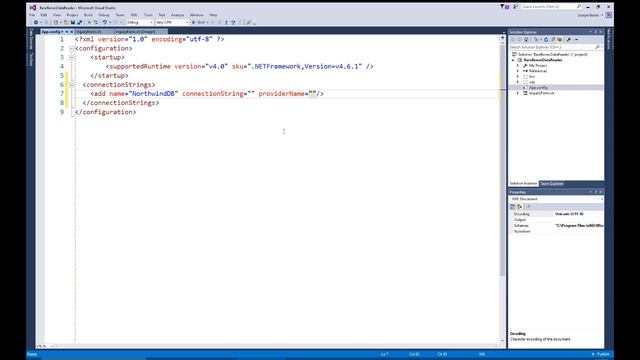Collapse the startup element on line 3

[71, 57]
